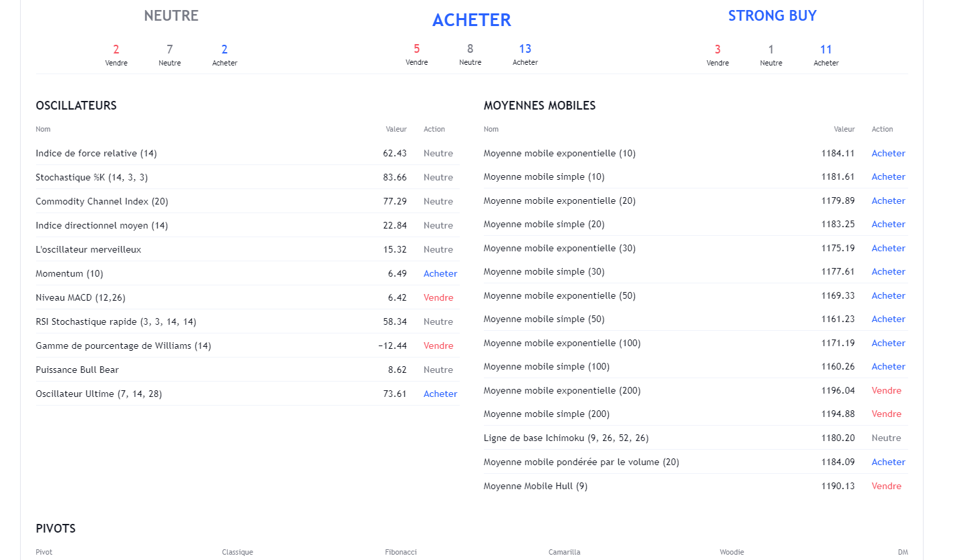Click the Action column header in Moyennes Mobiles
Screen dimensions: 963x560
pos(882,129)
